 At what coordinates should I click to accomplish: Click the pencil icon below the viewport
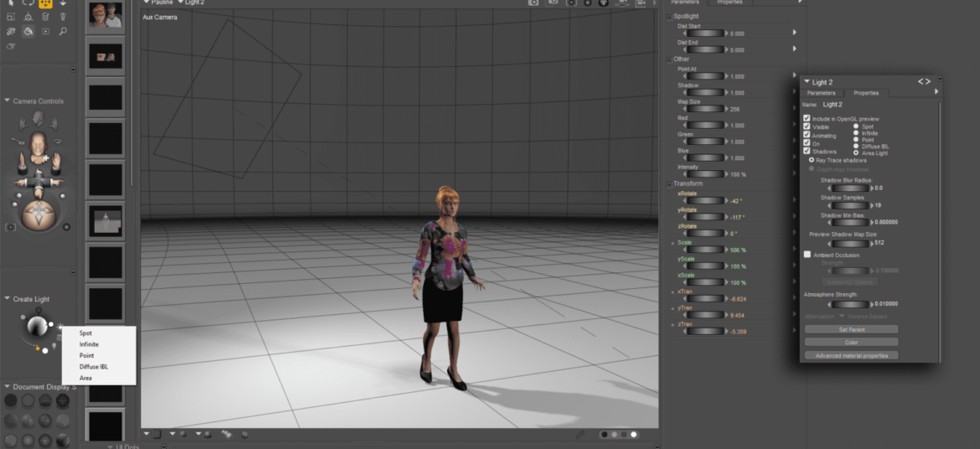(580, 434)
